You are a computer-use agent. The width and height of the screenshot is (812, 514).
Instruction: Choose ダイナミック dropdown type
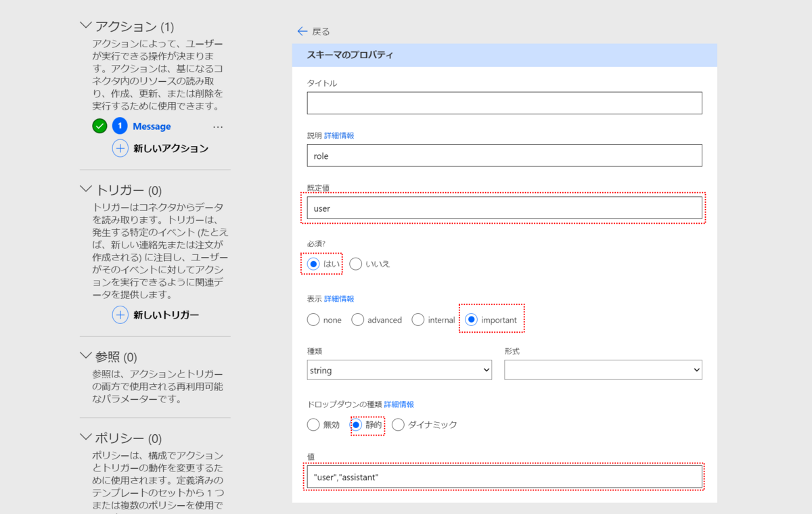point(398,425)
